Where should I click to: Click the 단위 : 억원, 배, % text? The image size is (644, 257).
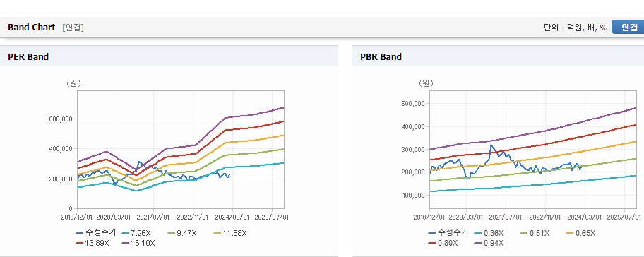click(575, 28)
